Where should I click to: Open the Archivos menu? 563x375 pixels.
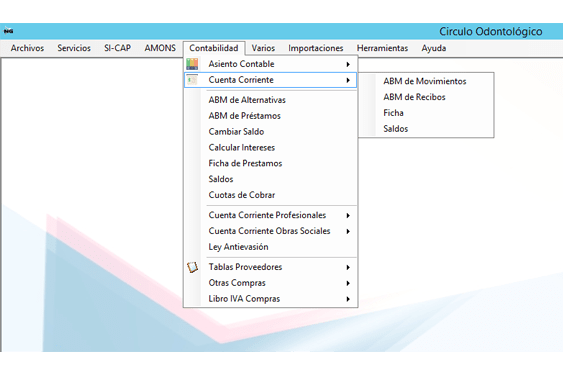(27, 48)
